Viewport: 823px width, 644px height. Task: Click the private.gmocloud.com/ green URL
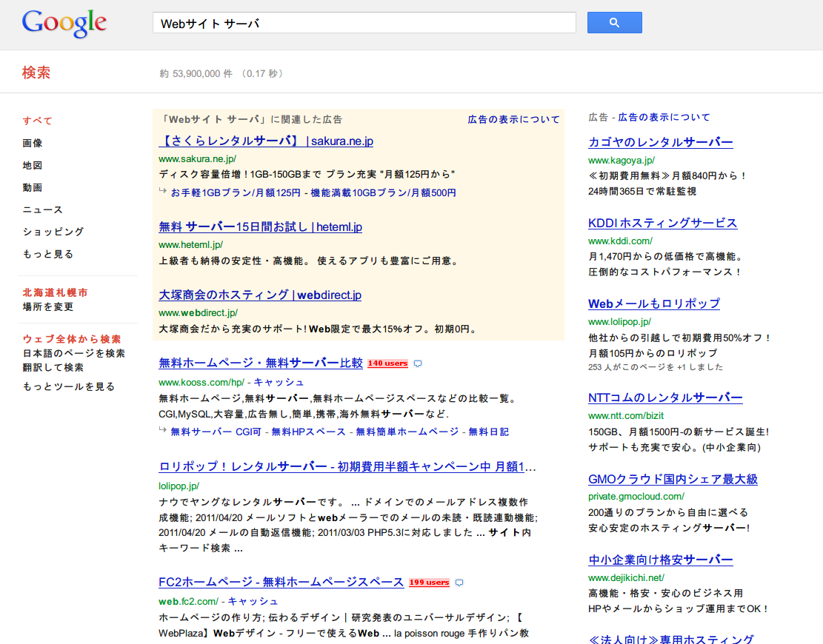point(636,496)
